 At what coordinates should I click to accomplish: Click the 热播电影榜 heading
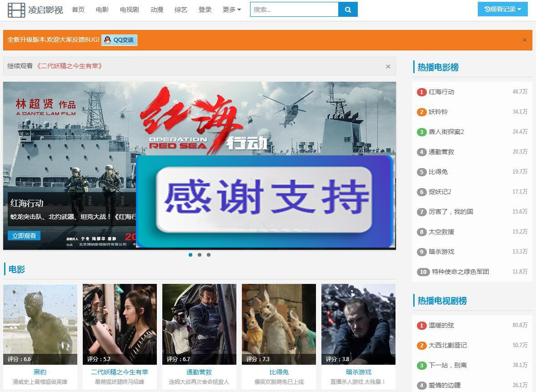tap(438, 67)
